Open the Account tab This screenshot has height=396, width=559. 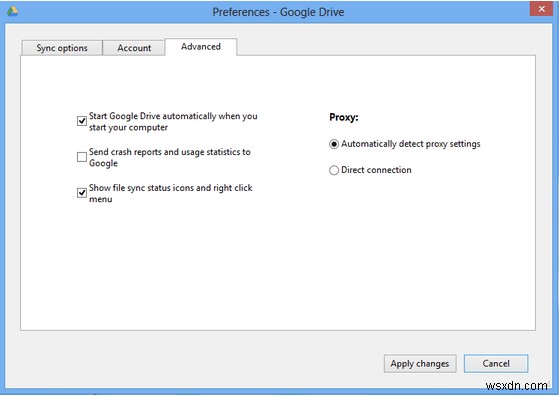(x=134, y=48)
